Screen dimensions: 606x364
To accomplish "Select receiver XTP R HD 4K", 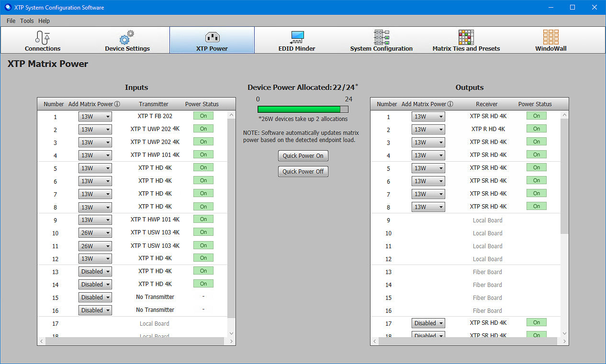I will pyautogui.click(x=488, y=129).
